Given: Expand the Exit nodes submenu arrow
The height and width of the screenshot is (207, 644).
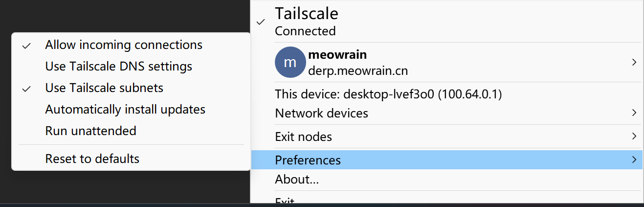Looking at the screenshot, I should (x=634, y=136).
